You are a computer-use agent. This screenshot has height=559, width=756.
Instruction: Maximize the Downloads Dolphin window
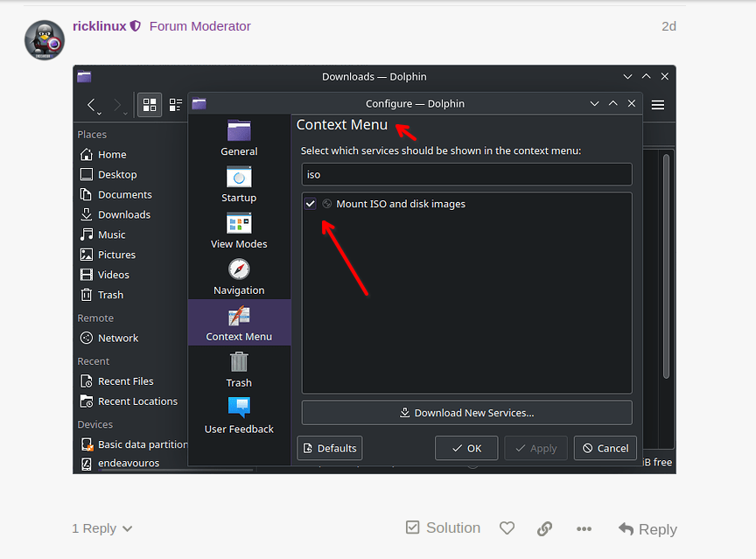click(x=646, y=76)
